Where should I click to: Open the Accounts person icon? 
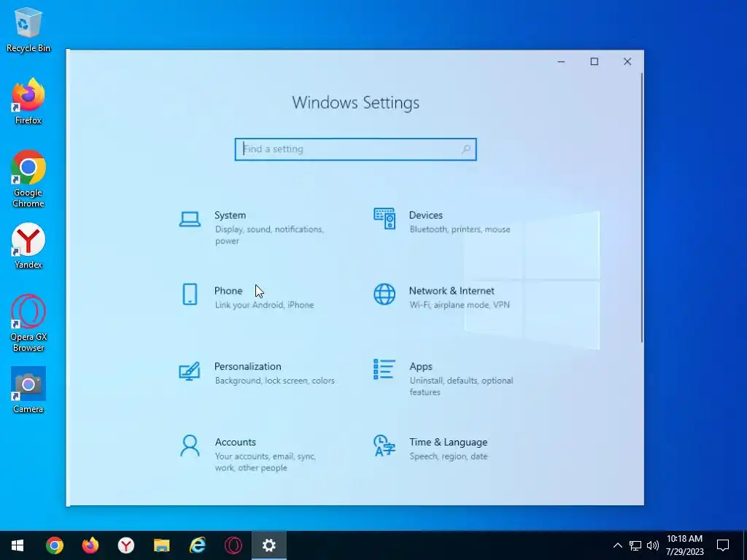tap(190, 446)
